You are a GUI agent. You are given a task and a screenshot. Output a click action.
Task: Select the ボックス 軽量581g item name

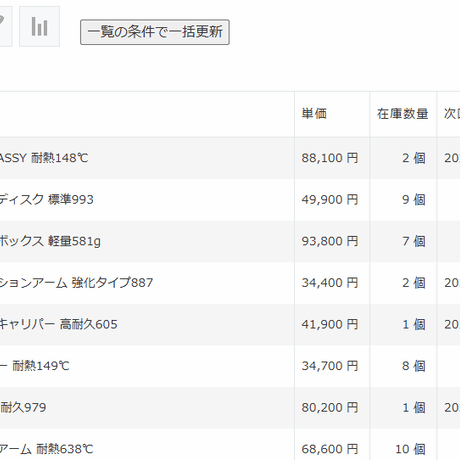[x=50, y=241]
